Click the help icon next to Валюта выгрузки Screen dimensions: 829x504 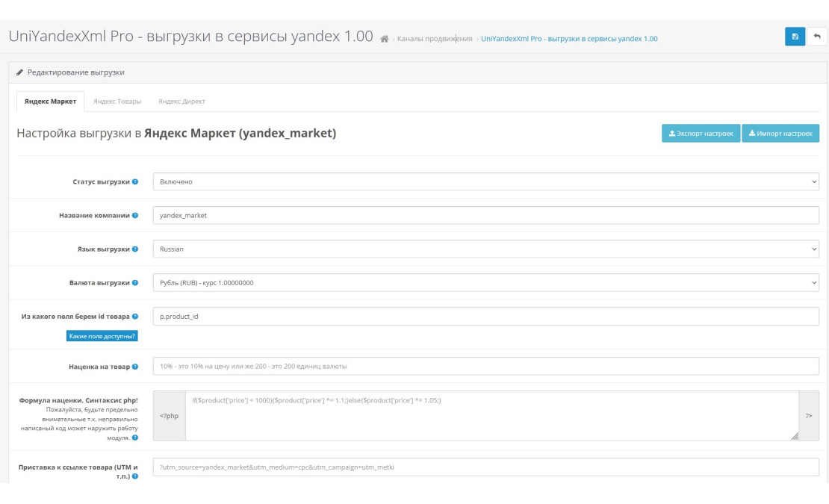click(x=135, y=283)
